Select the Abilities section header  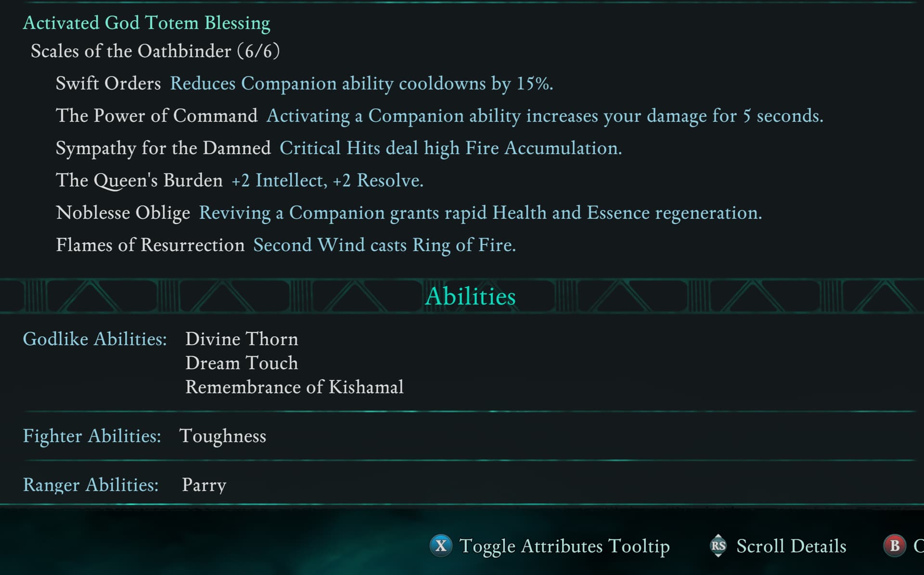coord(470,296)
